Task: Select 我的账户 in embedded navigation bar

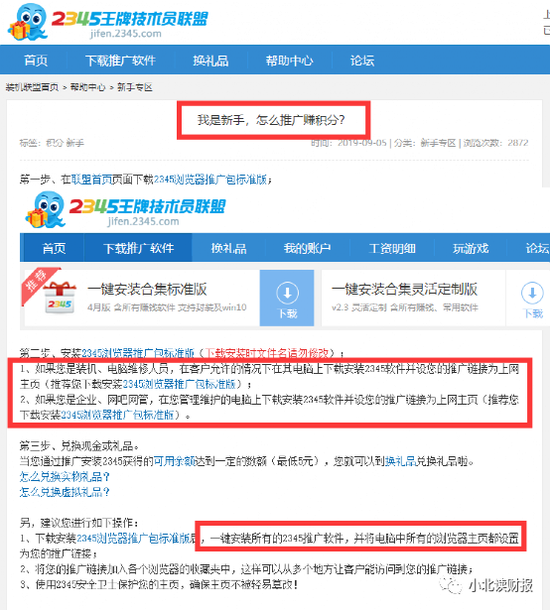Action: (x=307, y=248)
